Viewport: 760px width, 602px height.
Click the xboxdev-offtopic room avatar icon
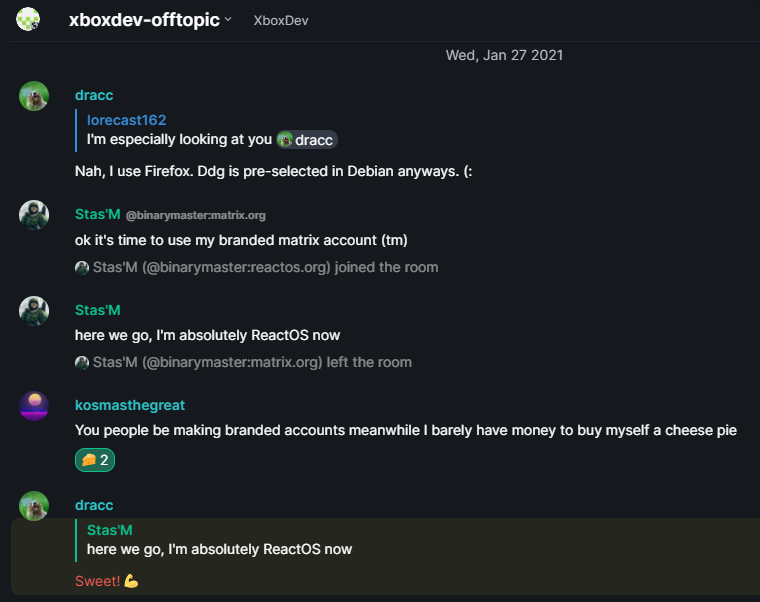[28, 18]
